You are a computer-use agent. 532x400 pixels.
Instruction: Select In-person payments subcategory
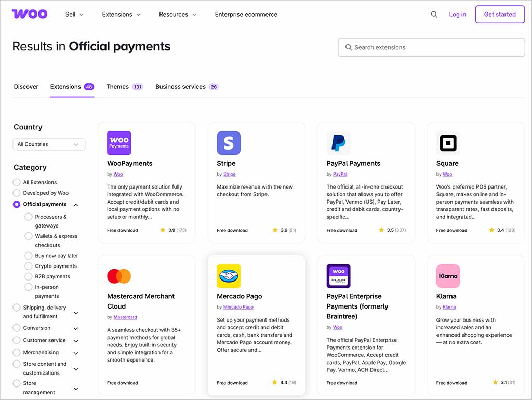[29, 287]
